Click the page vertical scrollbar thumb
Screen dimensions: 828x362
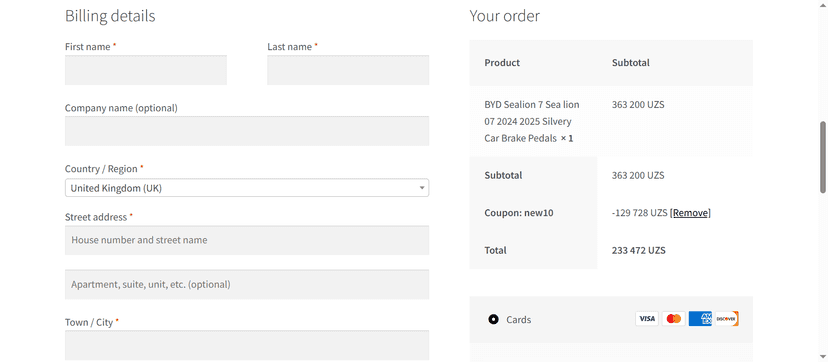click(823, 157)
